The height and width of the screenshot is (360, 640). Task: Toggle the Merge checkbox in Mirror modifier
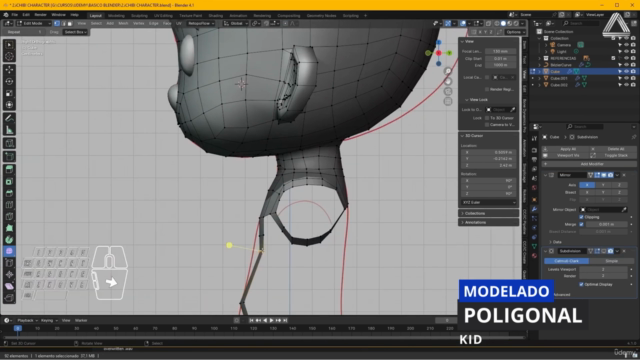tap(581, 224)
